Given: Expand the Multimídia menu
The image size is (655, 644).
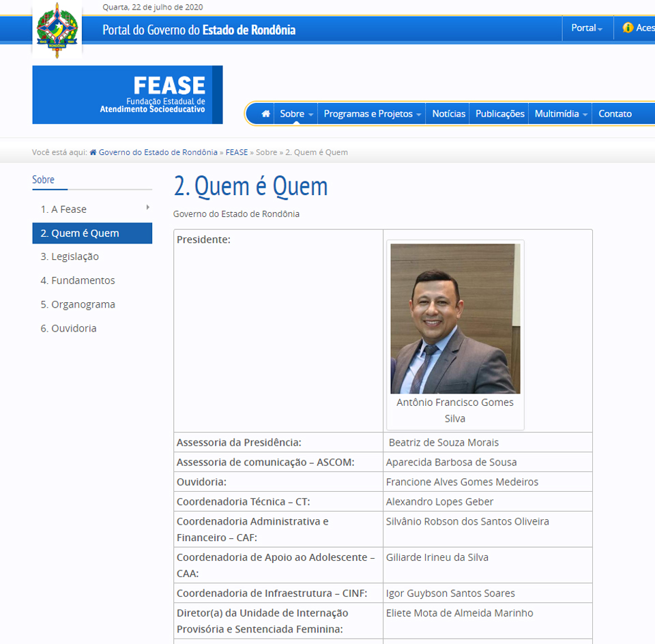Looking at the screenshot, I should coord(561,114).
